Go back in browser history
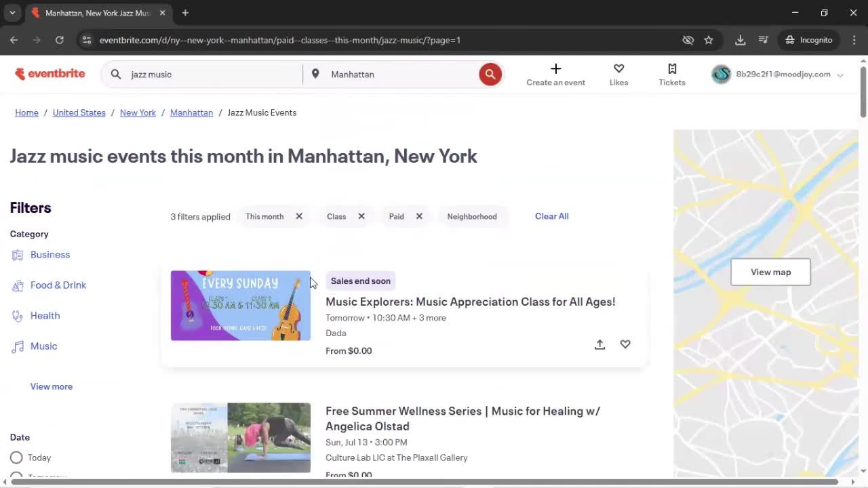The image size is (868, 488). tap(14, 40)
